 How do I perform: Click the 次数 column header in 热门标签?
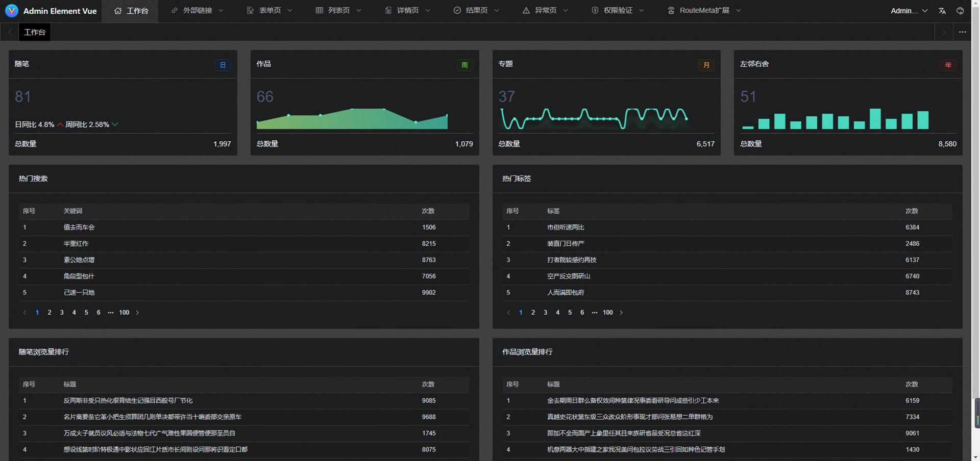click(x=912, y=211)
